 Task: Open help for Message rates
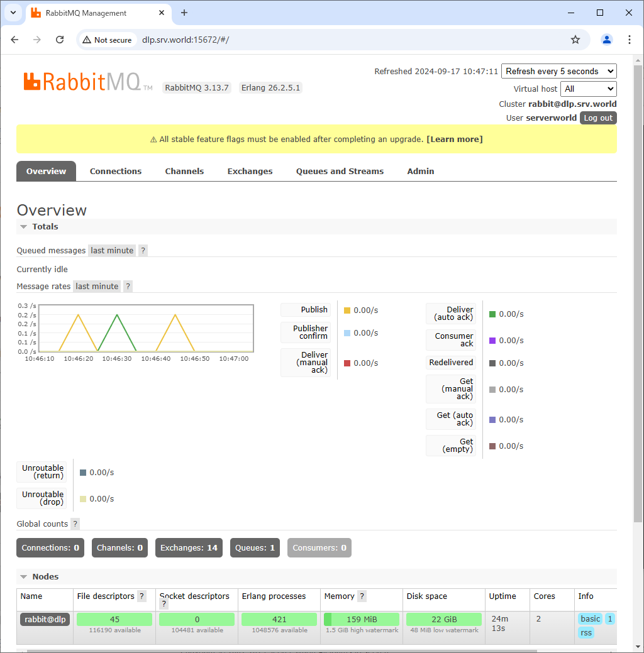(x=128, y=286)
